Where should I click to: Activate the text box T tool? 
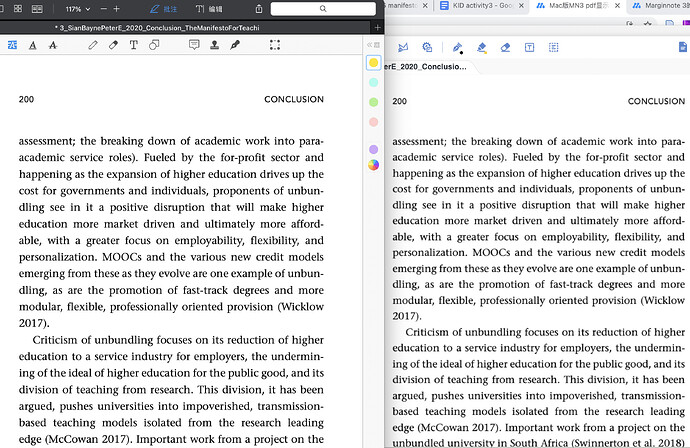pos(133,45)
